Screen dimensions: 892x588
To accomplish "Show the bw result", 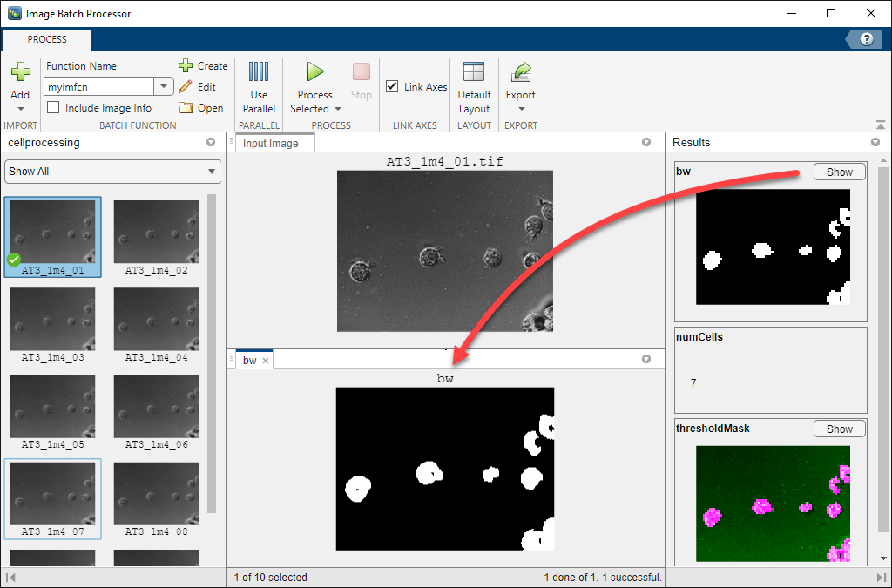I will (x=839, y=172).
